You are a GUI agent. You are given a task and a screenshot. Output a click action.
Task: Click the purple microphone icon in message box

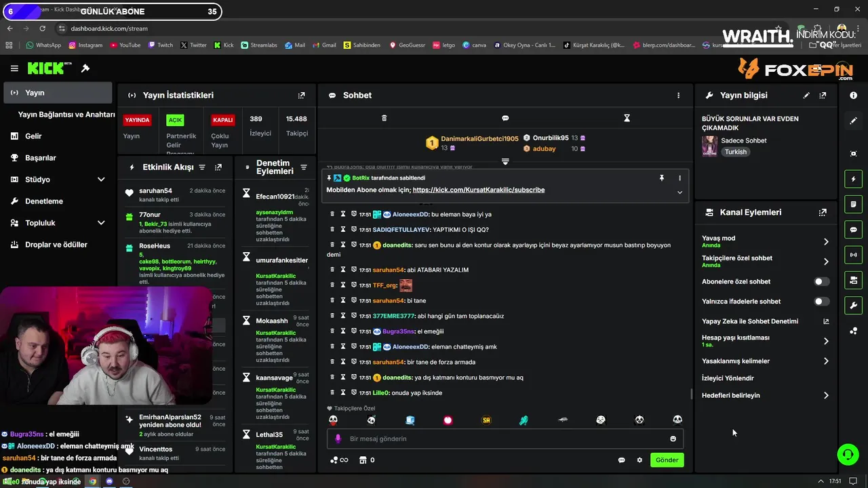[338, 439]
